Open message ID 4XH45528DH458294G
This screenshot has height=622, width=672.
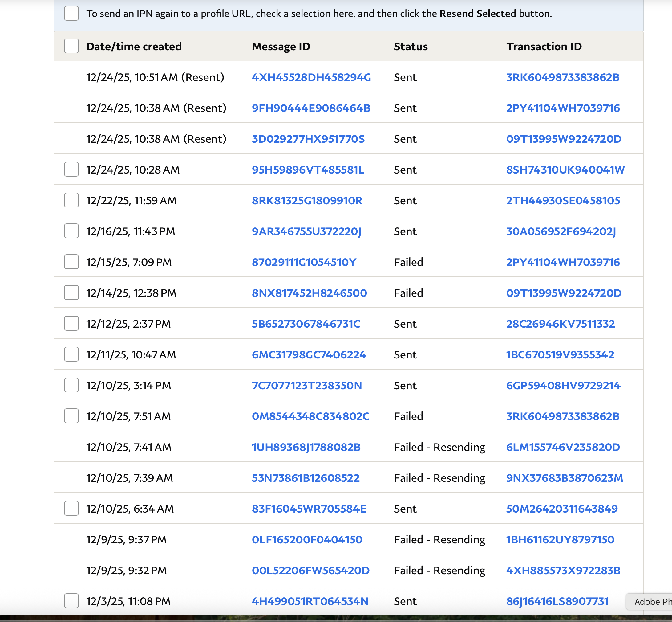pos(311,77)
